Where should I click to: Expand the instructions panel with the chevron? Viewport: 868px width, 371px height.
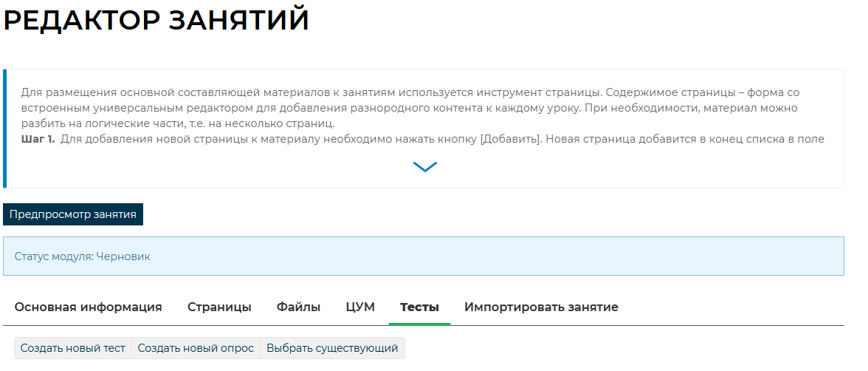pos(425,167)
